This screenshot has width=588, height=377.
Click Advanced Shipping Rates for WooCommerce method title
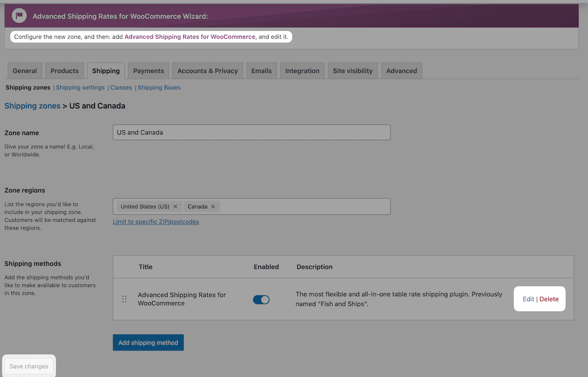pos(182,299)
